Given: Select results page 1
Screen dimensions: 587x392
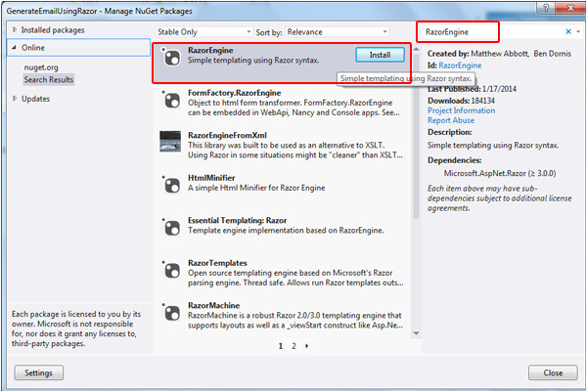Looking at the screenshot, I should pyautogui.click(x=281, y=346).
